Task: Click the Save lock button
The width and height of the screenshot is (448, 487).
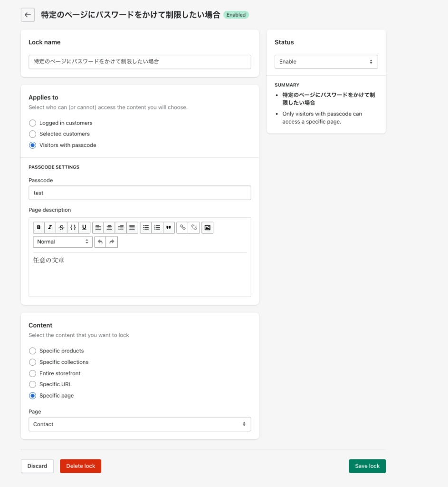Action: coord(367,466)
